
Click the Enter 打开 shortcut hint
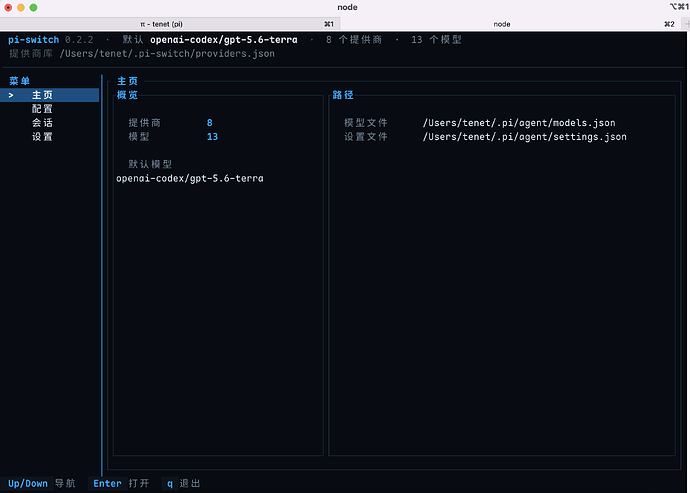121,483
